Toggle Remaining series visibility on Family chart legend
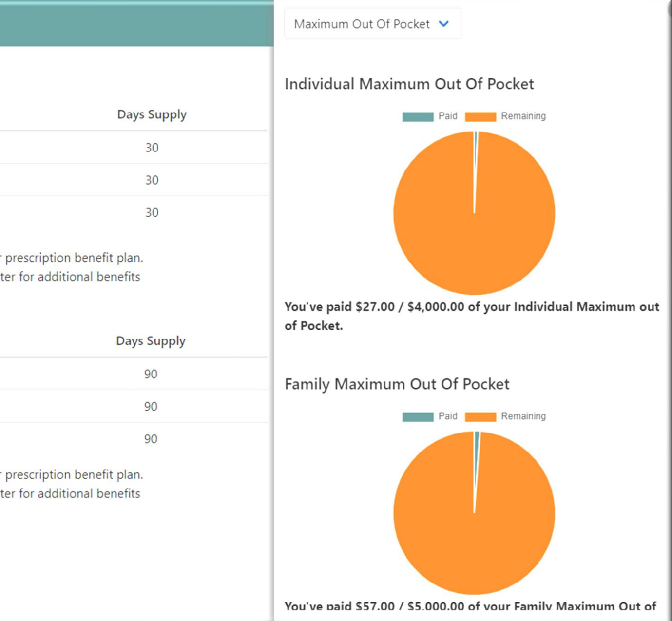The width and height of the screenshot is (672, 621). 523,416
